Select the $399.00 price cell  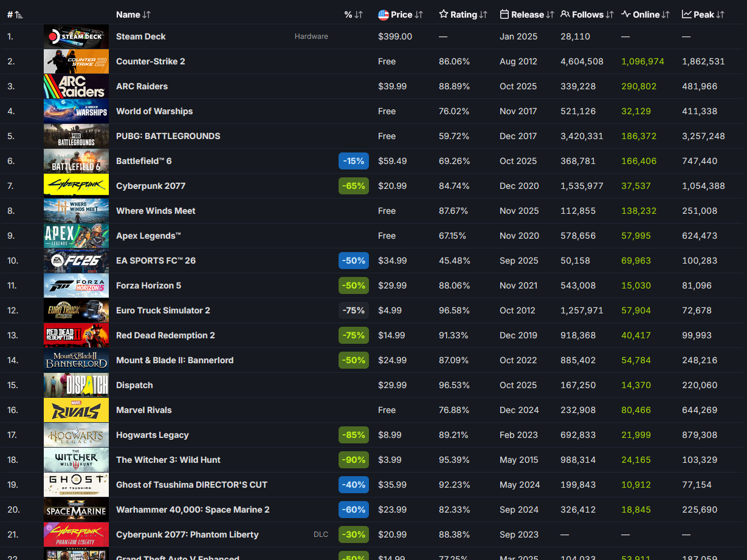pyautogui.click(x=395, y=36)
